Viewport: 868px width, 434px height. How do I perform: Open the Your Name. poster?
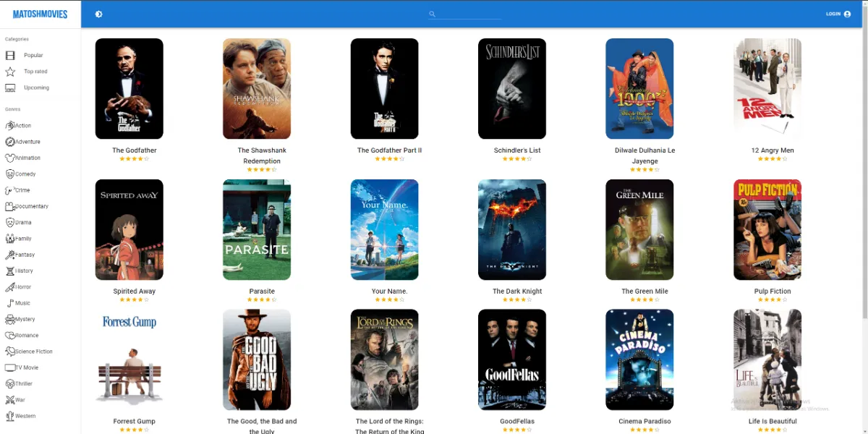click(385, 229)
